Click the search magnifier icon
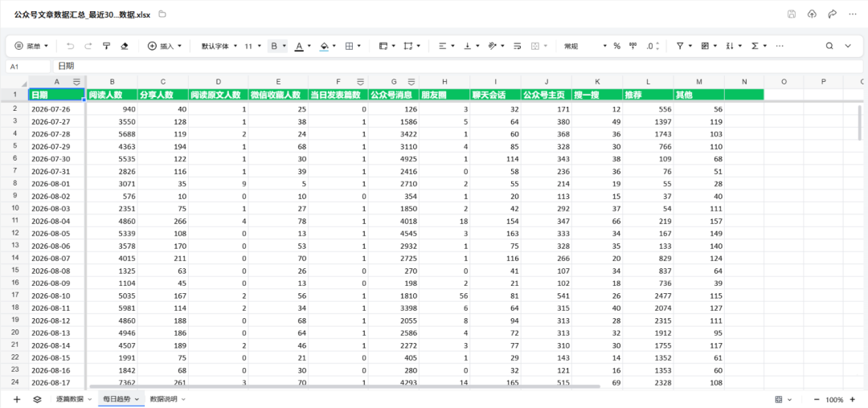This screenshot has height=408, width=868. tap(829, 47)
